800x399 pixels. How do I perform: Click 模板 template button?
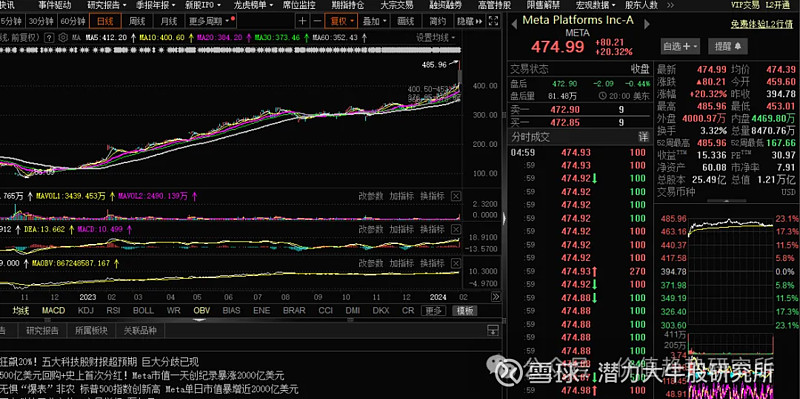click(x=465, y=311)
